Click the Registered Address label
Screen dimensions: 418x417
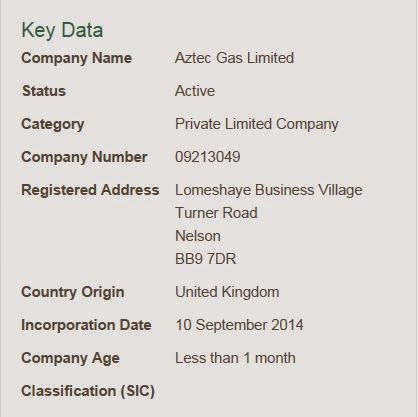[90, 190]
